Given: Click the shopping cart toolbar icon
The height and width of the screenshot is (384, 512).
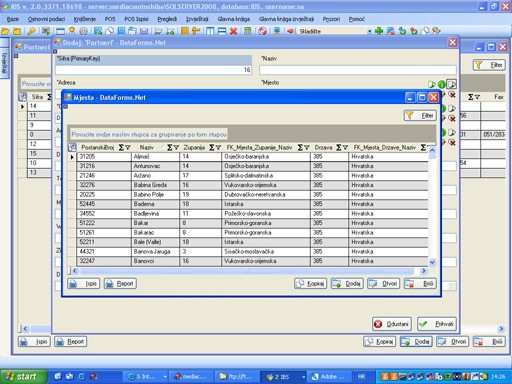Looking at the screenshot, I should pyautogui.click(x=159, y=31).
